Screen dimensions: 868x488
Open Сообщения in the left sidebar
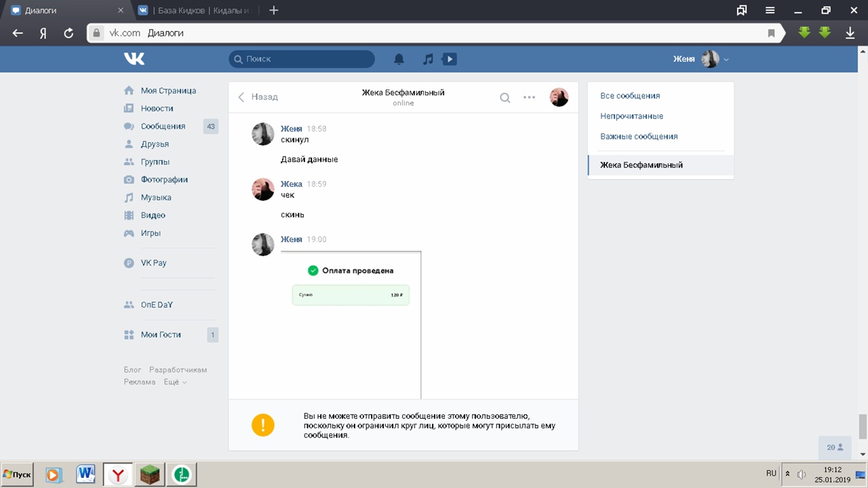pyautogui.click(x=163, y=126)
